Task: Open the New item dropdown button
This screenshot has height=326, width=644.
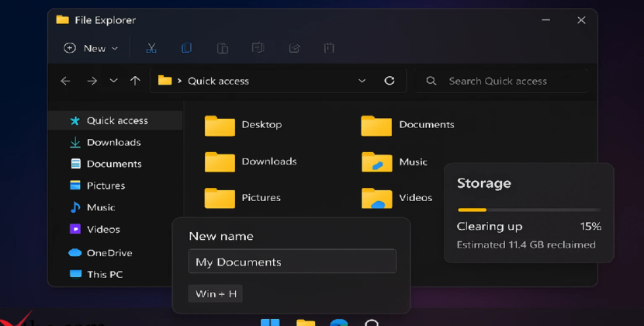Action: tap(91, 48)
